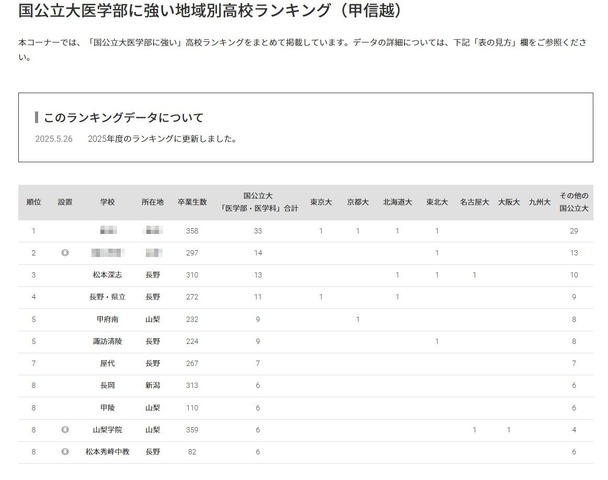The height and width of the screenshot is (480, 608).
Task: Select the school name 諏訪清陵
Action: 107,342
